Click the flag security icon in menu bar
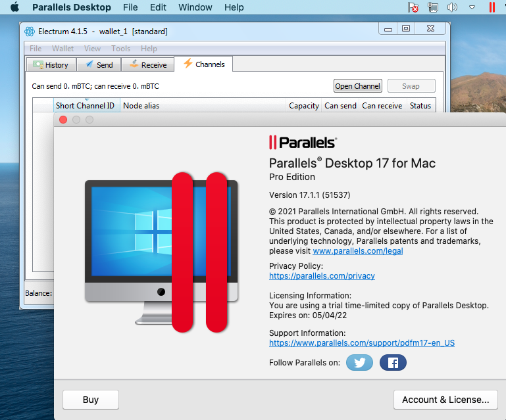 coord(413,7)
